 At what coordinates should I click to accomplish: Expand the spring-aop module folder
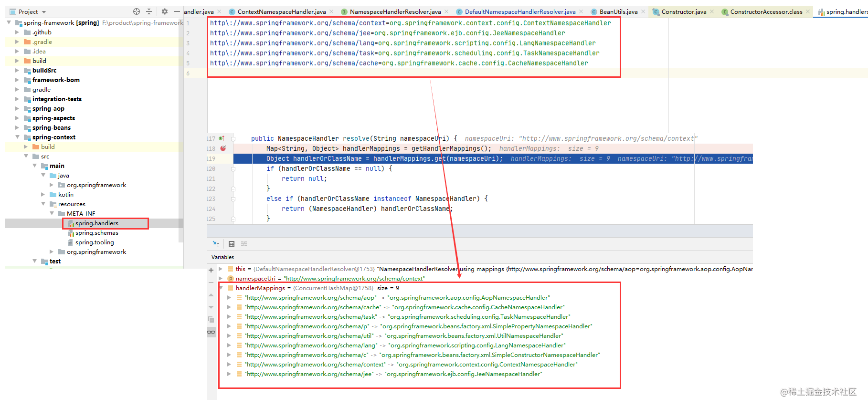tap(18, 109)
